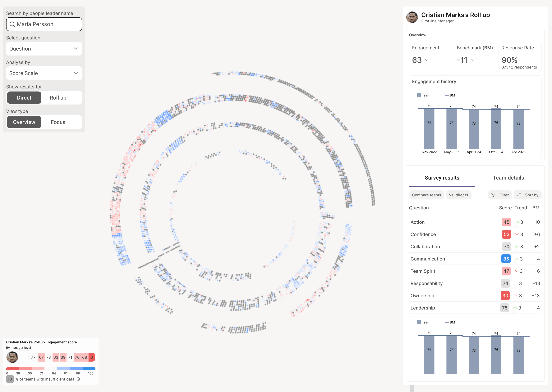Viewport: 552px width, 392px height.
Task: Select Direct results toggle
Action: pyautogui.click(x=24, y=98)
